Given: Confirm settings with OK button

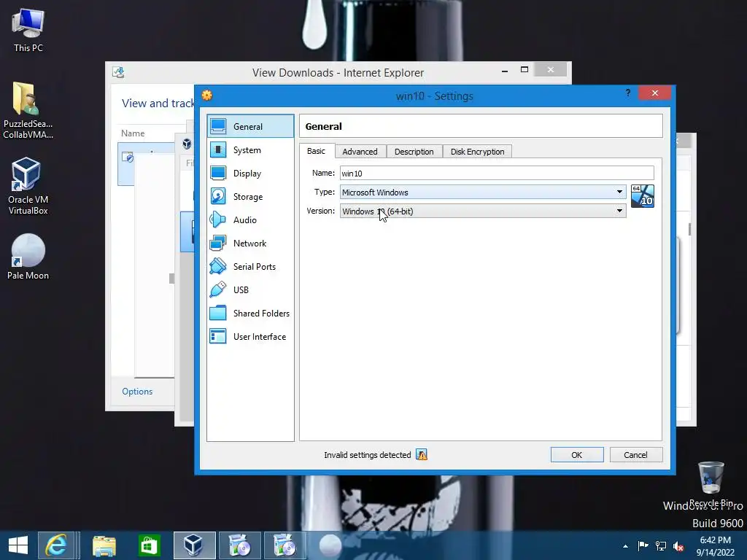Looking at the screenshot, I should pos(577,455).
